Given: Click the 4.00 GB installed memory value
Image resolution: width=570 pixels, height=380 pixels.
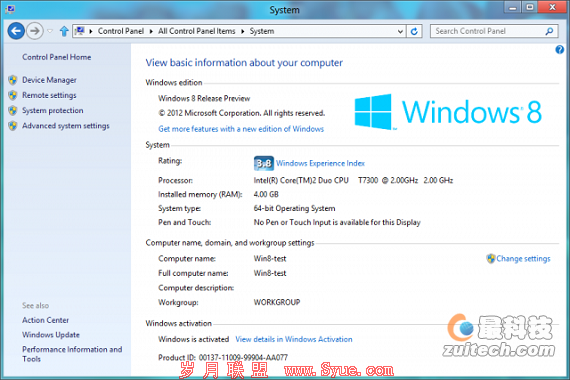Looking at the screenshot, I should 266,195.
